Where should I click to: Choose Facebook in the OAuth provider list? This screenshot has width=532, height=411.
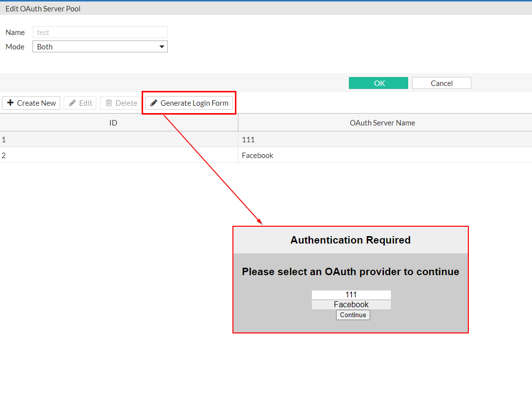point(351,305)
